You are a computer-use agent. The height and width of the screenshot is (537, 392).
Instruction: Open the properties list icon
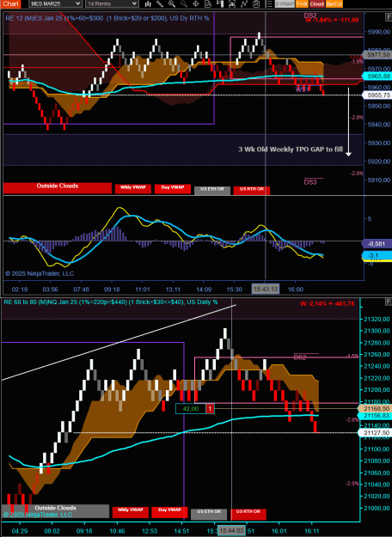(269, 3)
